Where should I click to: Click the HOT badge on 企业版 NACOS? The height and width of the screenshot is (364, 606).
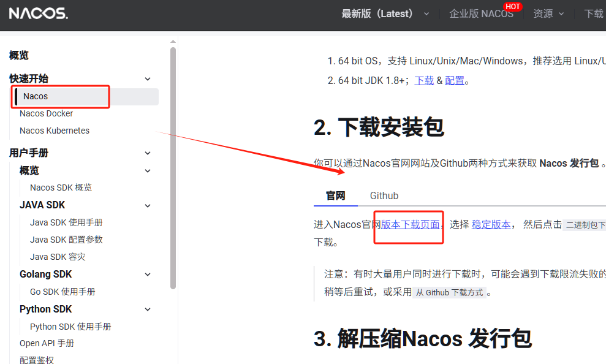tap(512, 7)
